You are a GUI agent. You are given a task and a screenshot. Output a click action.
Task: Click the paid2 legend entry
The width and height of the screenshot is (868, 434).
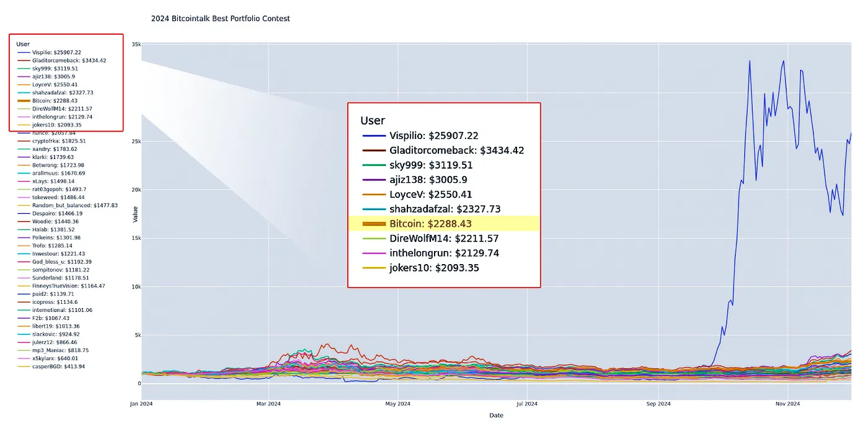46,294
